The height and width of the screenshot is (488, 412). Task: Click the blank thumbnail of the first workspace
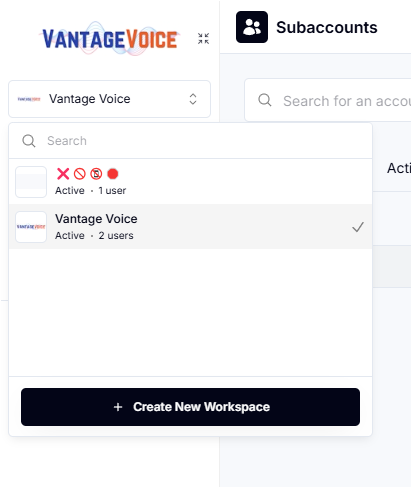(31, 182)
